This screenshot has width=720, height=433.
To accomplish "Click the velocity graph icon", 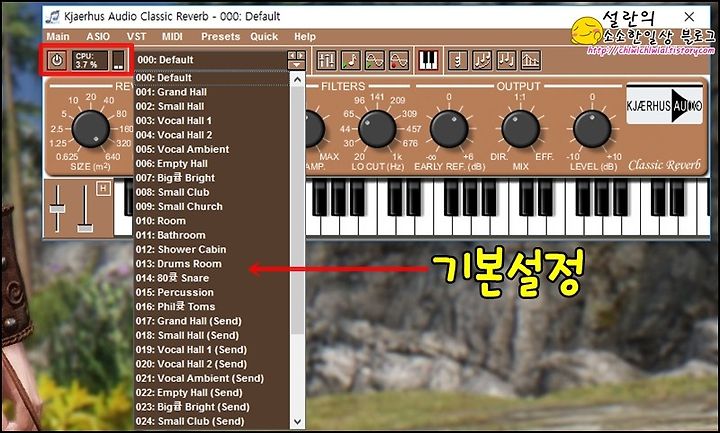I will (530, 60).
